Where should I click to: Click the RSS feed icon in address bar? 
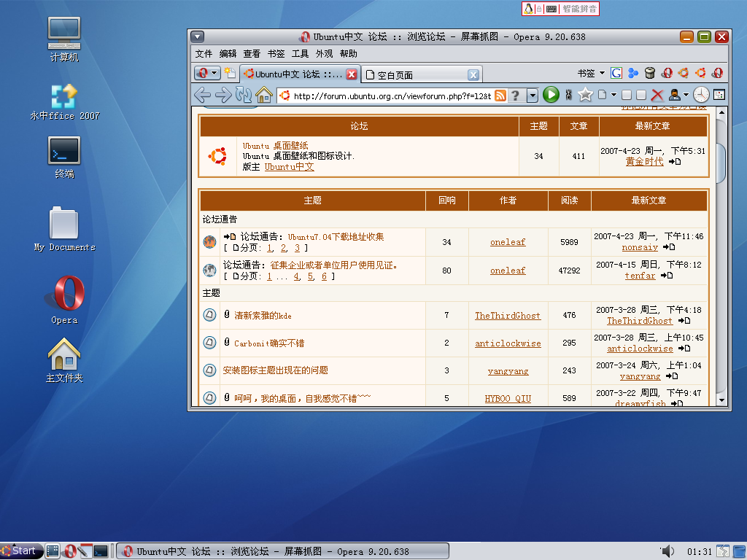pos(500,96)
